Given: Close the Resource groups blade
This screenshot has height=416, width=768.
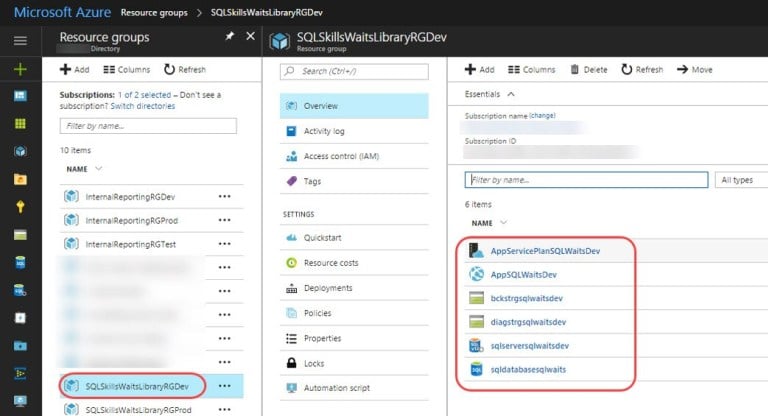Looking at the screenshot, I should point(250,36).
